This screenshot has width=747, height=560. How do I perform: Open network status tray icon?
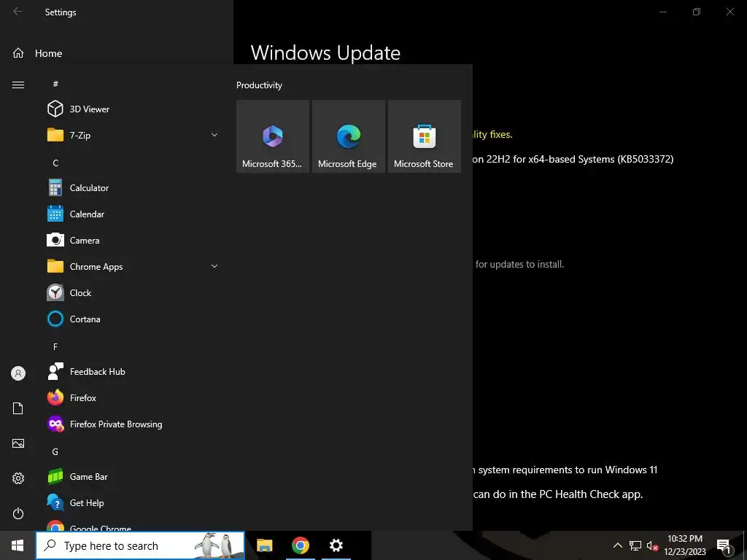[635, 545]
